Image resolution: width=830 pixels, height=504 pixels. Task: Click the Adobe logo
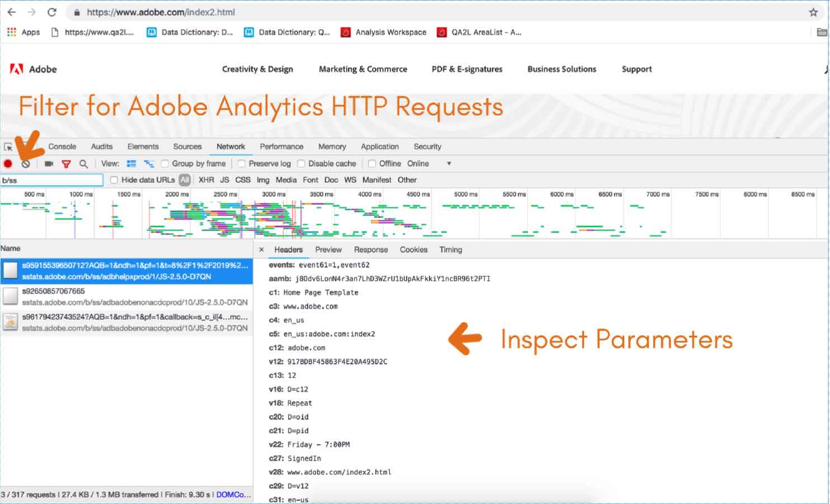pyautogui.click(x=33, y=69)
